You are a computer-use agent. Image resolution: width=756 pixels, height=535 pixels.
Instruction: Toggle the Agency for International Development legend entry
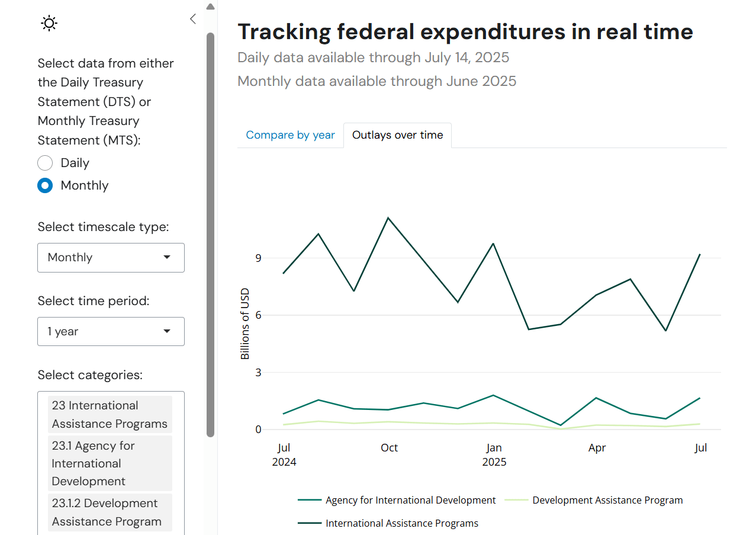point(410,500)
